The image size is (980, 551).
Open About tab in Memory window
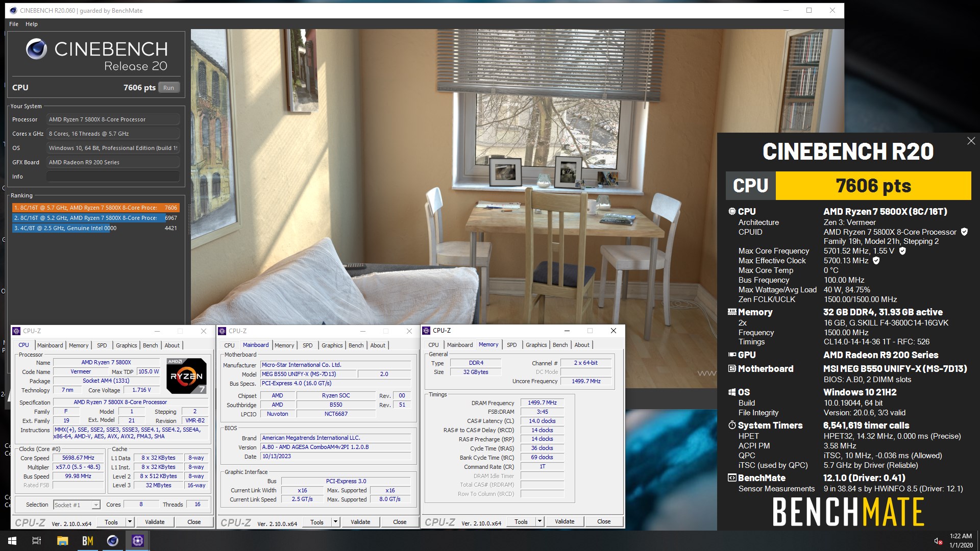point(582,345)
